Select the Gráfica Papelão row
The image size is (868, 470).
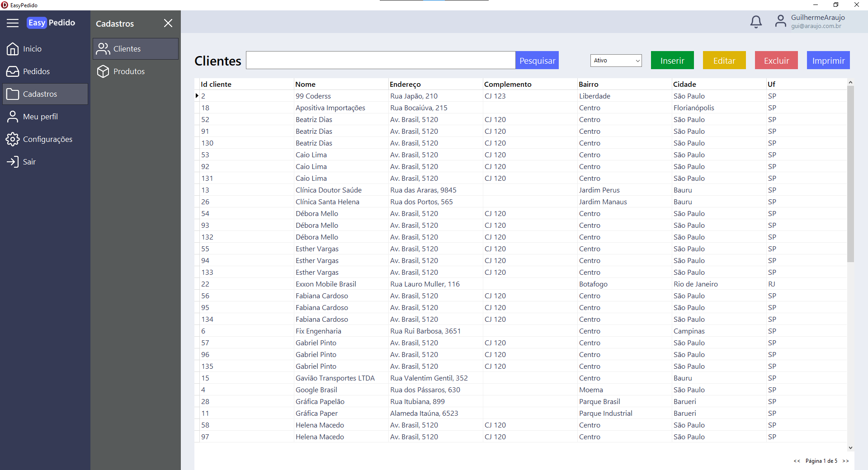click(x=520, y=401)
